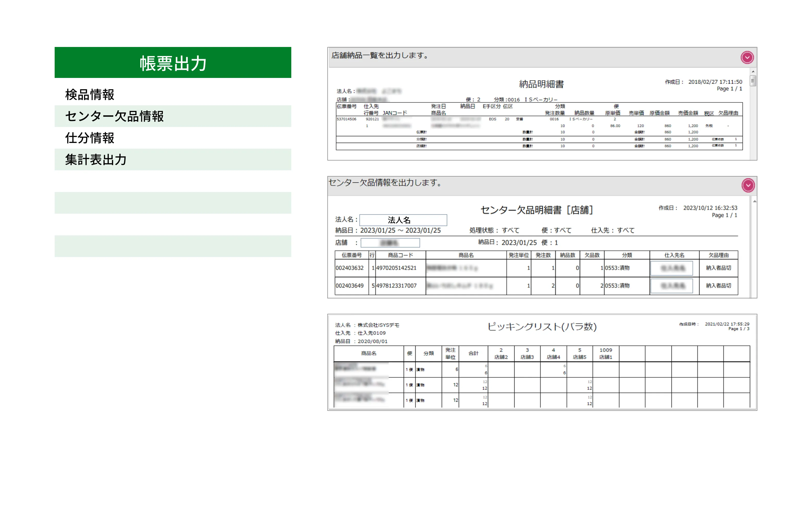Click the ピッキングリスト(バラ数) preview thumbnail

point(542,362)
